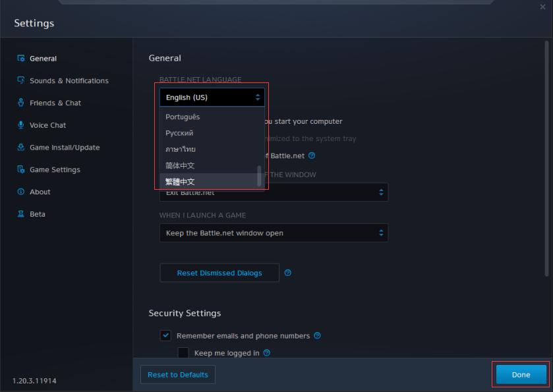
Task: Click the General settings sidebar icon
Action: point(21,59)
